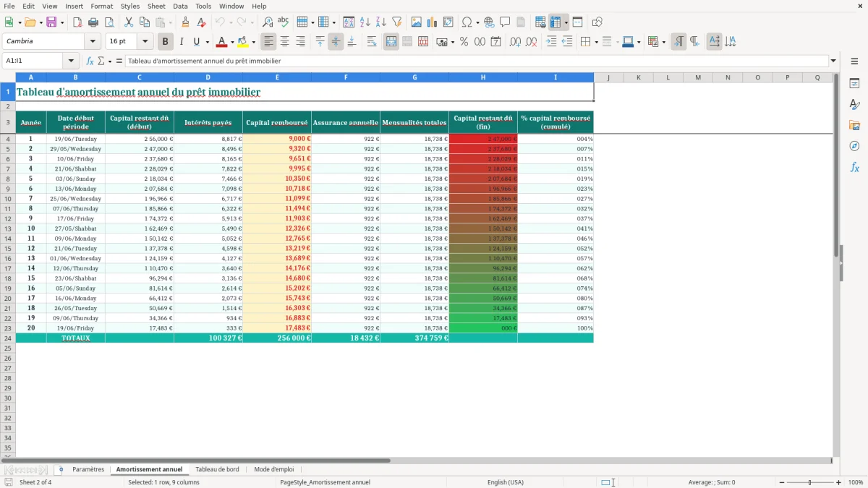Click the Sort Descending icon
Image resolution: width=868 pixels, height=488 pixels.
(381, 22)
